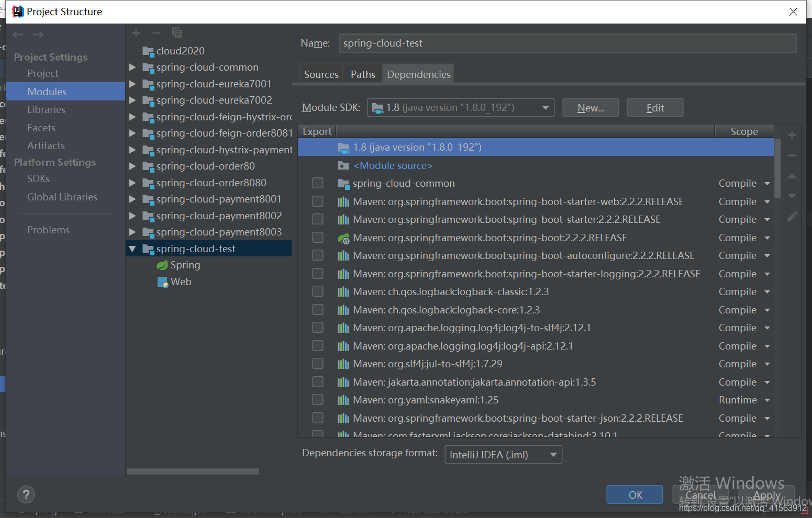Open Artifacts in Project Settings

(46, 146)
